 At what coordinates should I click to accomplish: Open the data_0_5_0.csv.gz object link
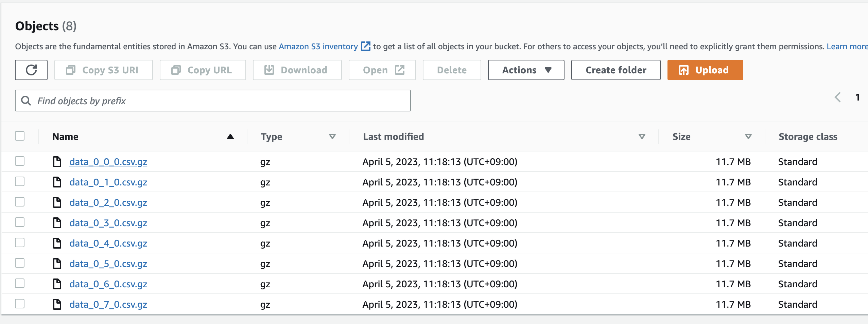[x=108, y=264]
